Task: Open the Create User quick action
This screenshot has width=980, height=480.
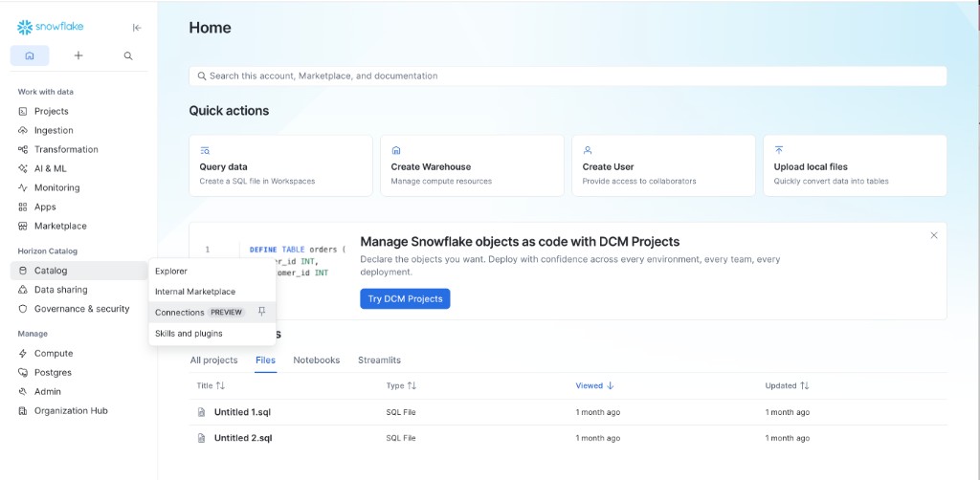Action: pyautogui.click(x=663, y=165)
